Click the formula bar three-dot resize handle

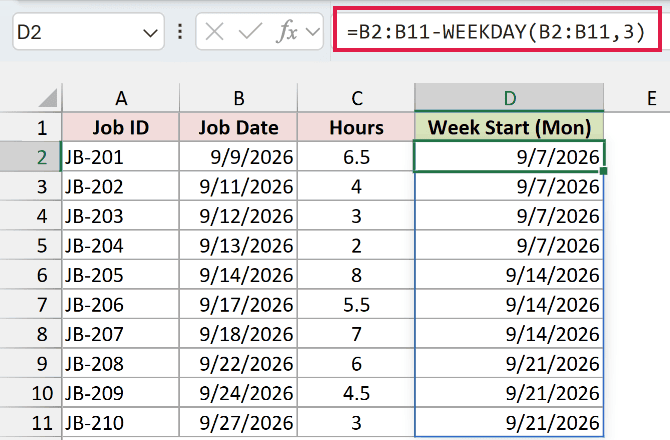tap(180, 32)
